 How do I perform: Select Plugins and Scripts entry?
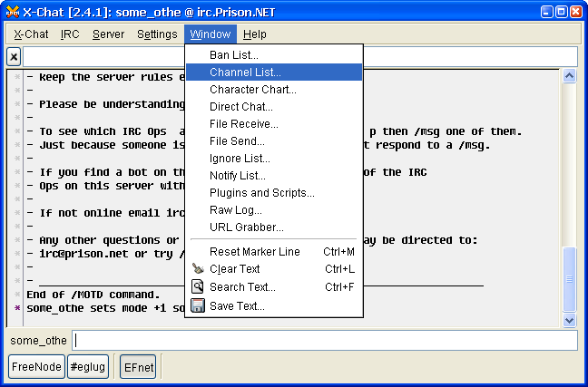pos(261,193)
